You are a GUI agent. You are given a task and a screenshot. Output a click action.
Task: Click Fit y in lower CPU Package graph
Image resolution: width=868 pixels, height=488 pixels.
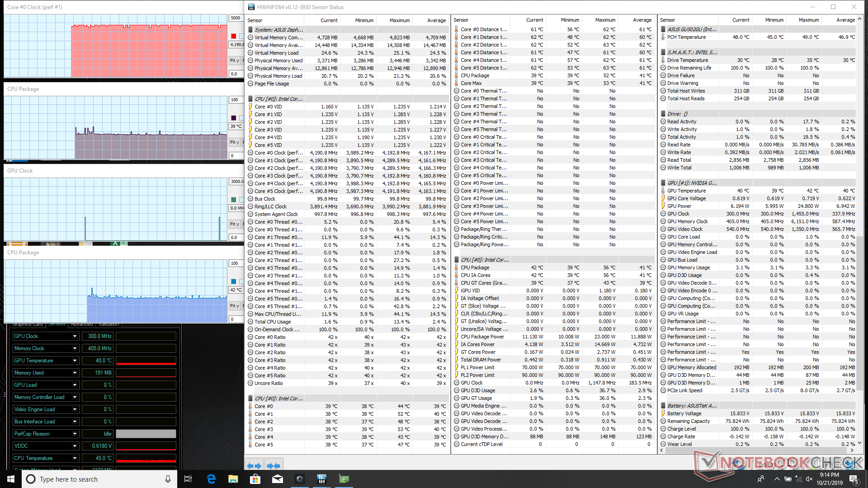[235, 306]
